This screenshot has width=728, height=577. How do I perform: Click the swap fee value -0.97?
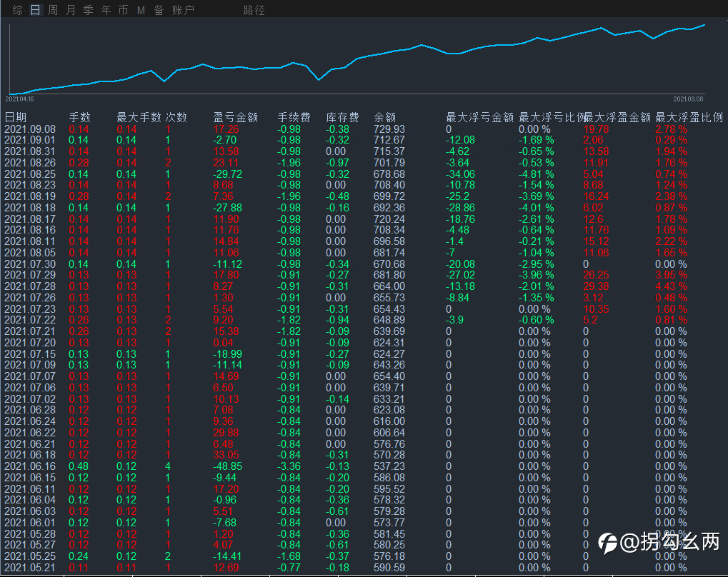coord(337,163)
